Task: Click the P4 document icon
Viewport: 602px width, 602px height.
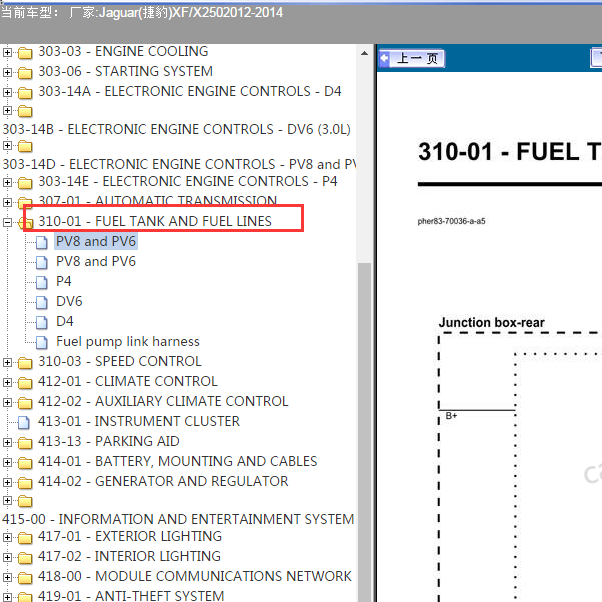Action: coord(41,282)
